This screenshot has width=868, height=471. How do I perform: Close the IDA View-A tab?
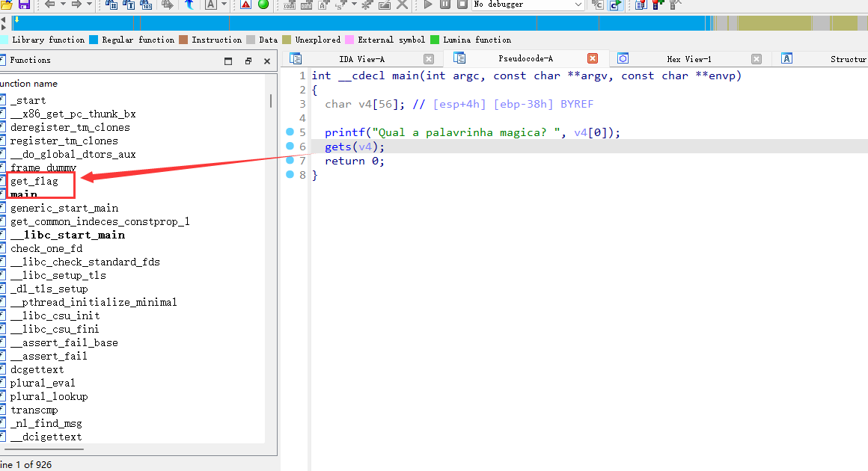coord(429,59)
